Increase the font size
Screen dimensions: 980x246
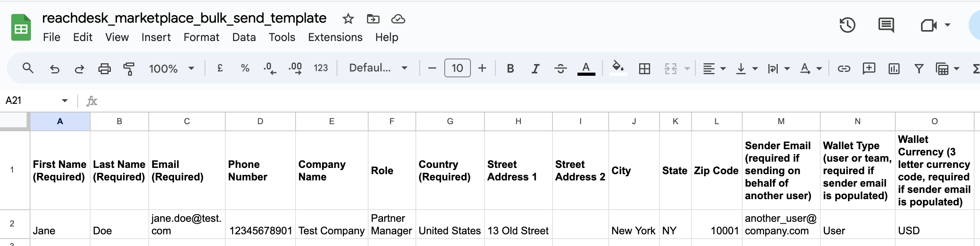tap(482, 68)
